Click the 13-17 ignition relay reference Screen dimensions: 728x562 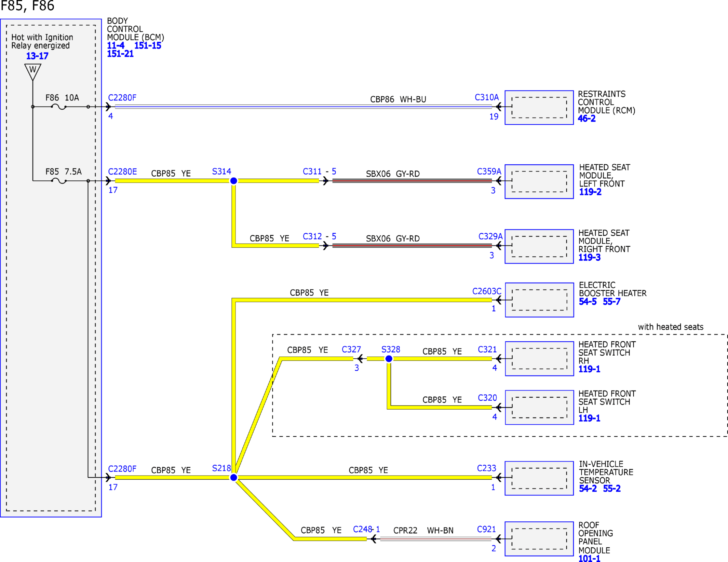pyautogui.click(x=37, y=56)
